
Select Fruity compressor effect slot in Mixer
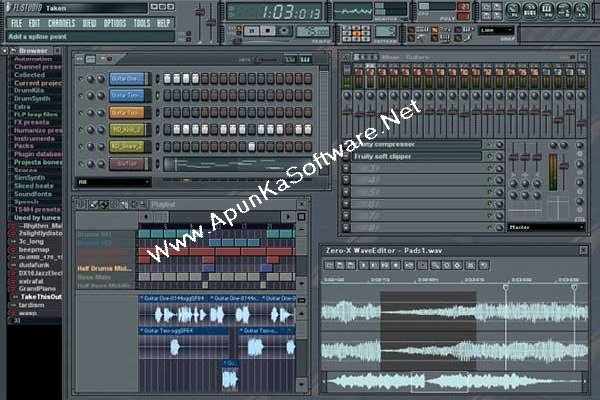416,144
